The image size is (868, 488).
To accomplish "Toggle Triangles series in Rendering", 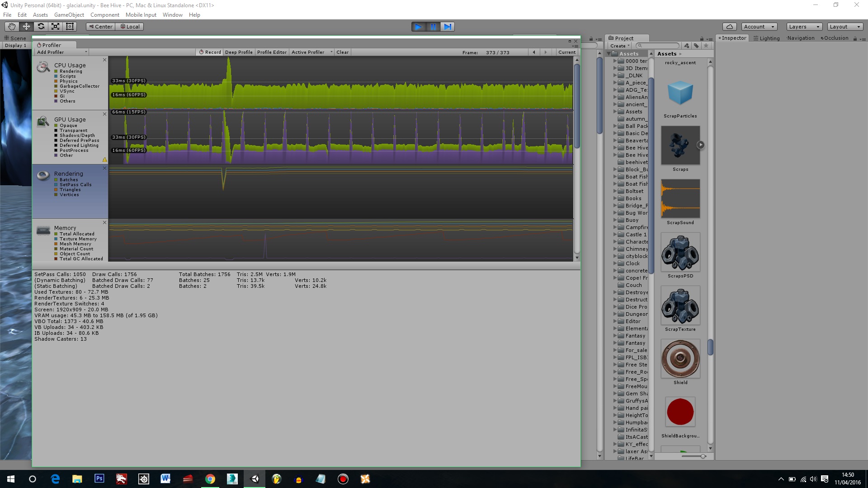I will click(68, 190).
